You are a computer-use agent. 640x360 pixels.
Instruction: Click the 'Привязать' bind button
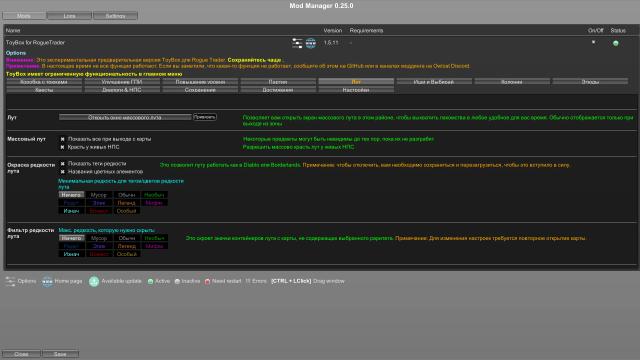(x=204, y=117)
